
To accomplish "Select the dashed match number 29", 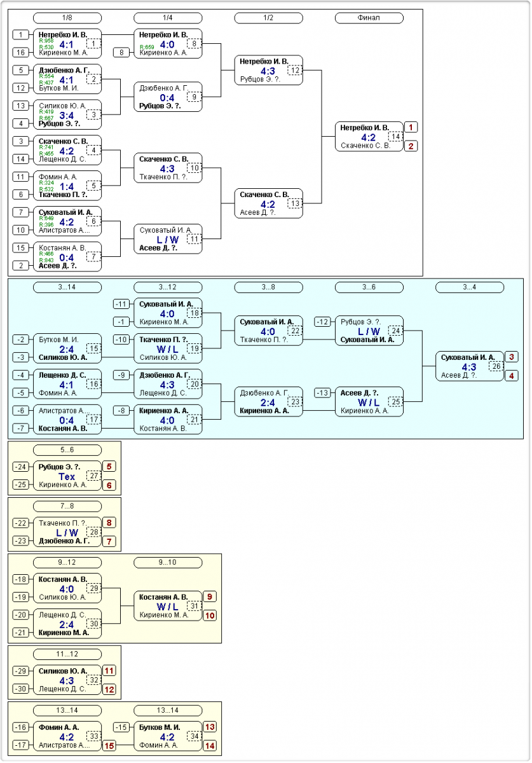I will [x=93, y=587].
